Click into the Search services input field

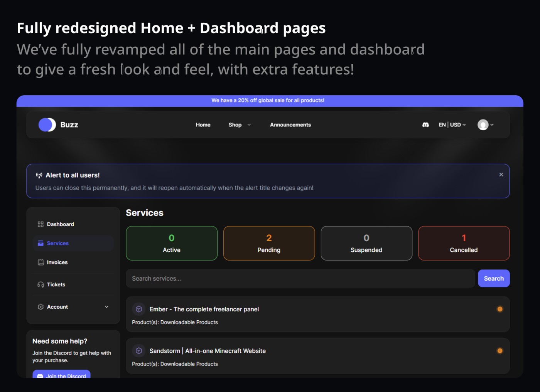(x=300, y=279)
